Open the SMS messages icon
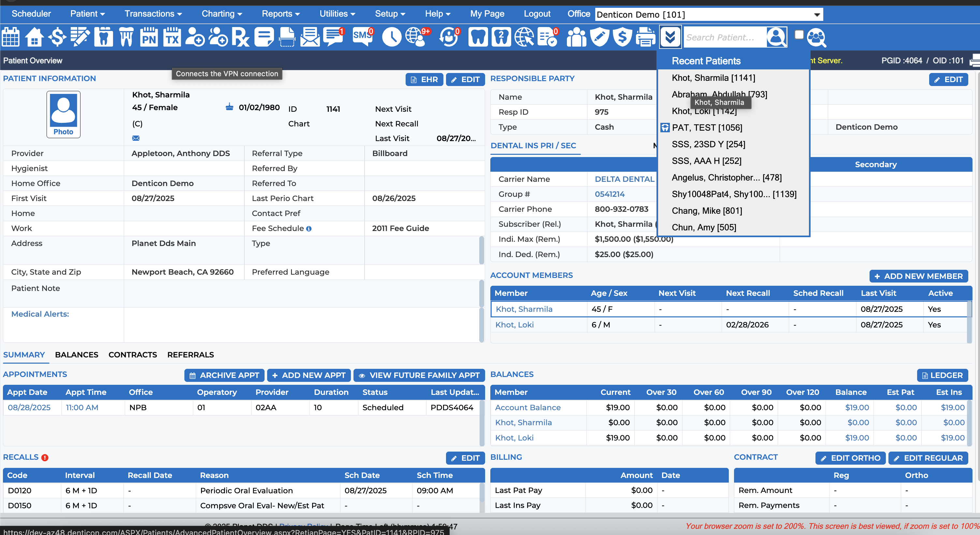Image resolution: width=980 pixels, height=535 pixels. [363, 37]
